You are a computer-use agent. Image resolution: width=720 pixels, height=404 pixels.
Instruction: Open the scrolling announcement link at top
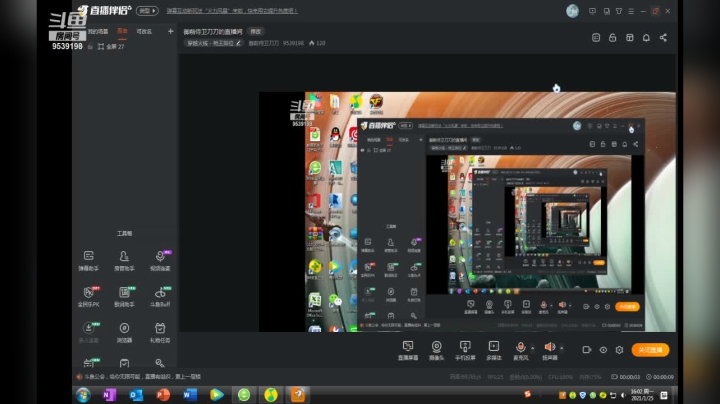click(x=232, y=11)
